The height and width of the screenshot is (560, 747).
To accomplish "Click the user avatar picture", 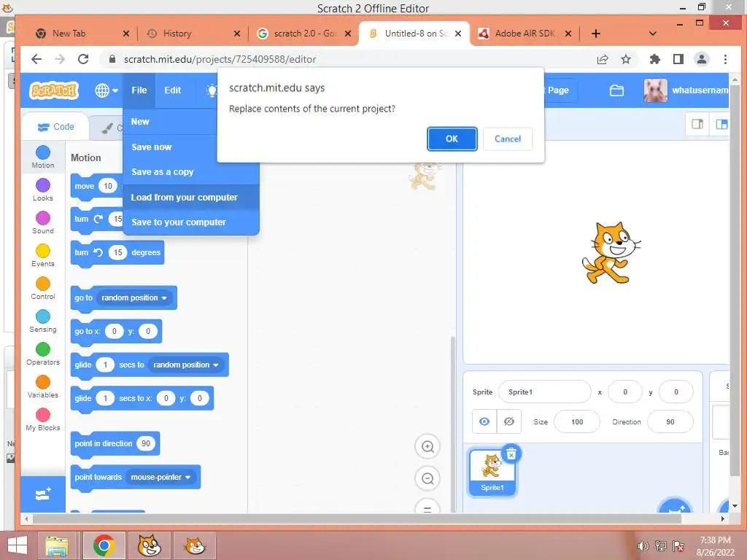I will click(655, 90).
